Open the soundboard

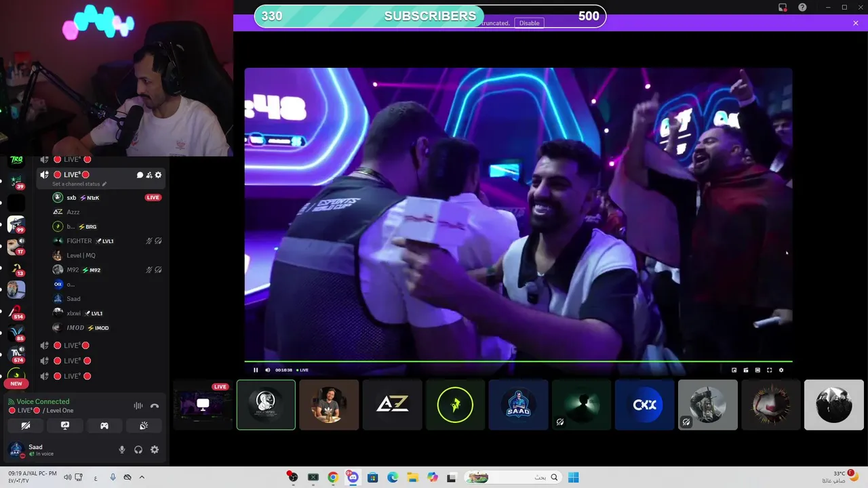tap(144, 426)
